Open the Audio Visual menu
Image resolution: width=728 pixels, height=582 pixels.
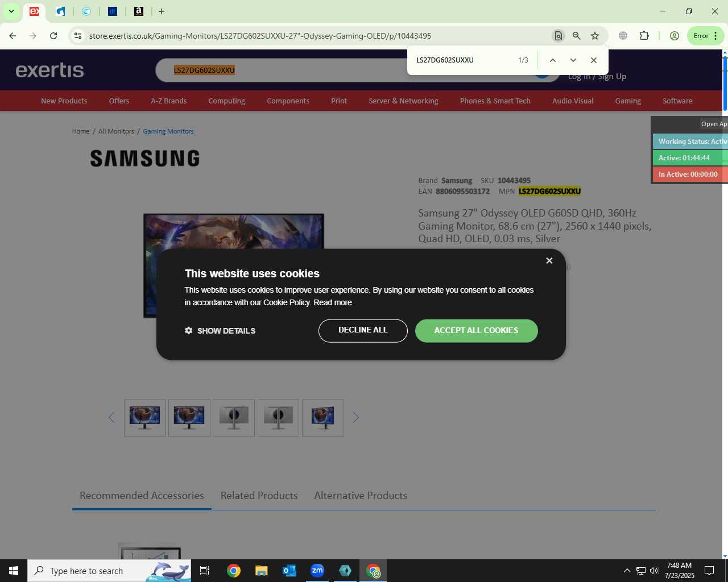point(573,101)
